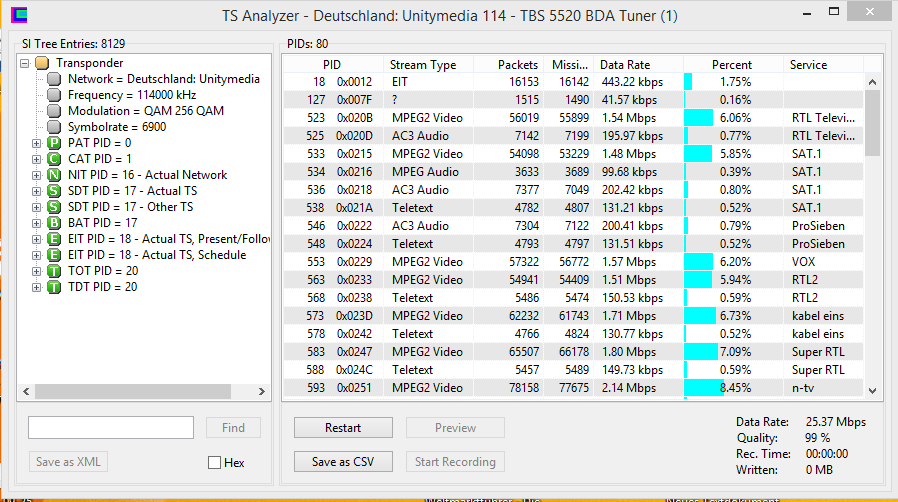The image size is (898, 502).
Task: Select Network = Deutschland: Unitymedia tree item
Action: point(164,79)
